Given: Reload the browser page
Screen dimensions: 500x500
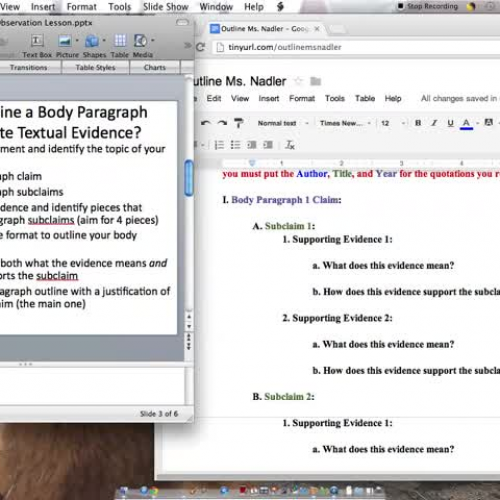Looking at the screenshot, I should click(200, 47).
